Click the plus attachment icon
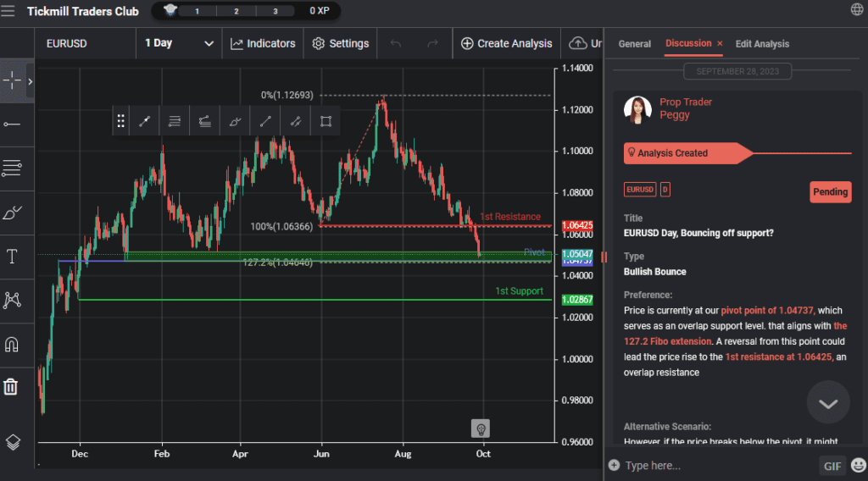868x481 pixels. pos(614,465)
